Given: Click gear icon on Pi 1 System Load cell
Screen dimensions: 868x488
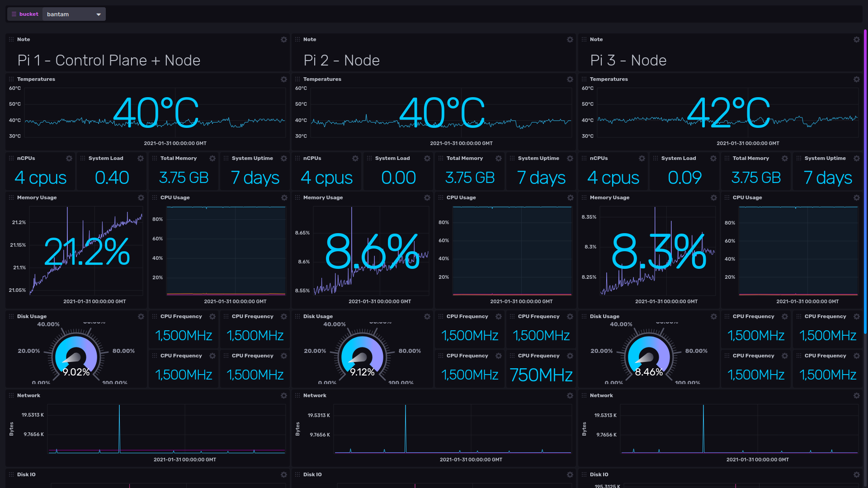Looking at the screenshot, I should coord(140,159).
